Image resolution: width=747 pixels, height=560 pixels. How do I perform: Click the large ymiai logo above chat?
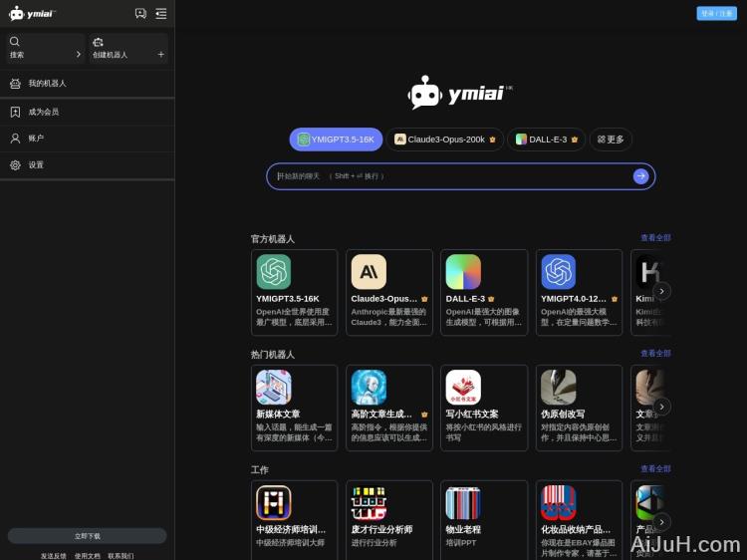460,93
